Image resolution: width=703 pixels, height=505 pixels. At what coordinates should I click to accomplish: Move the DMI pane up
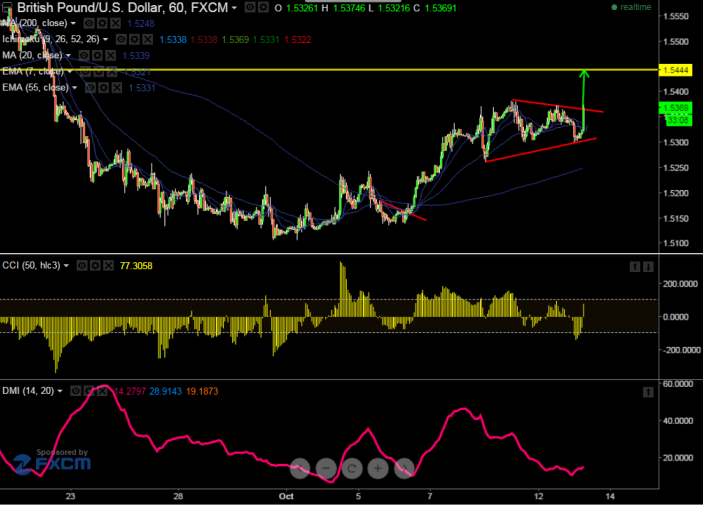(648, 392)
